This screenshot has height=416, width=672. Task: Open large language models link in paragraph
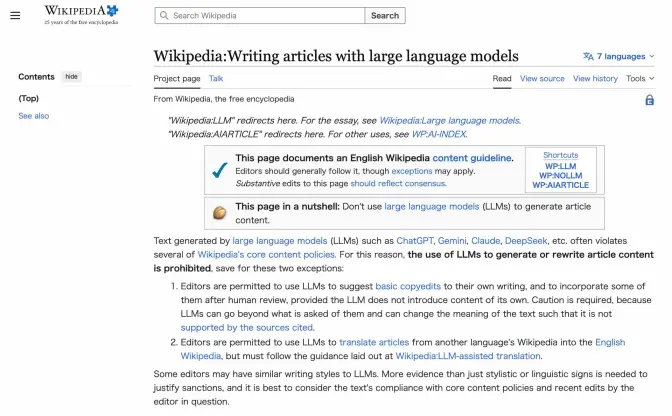click(x=279, y=241)
